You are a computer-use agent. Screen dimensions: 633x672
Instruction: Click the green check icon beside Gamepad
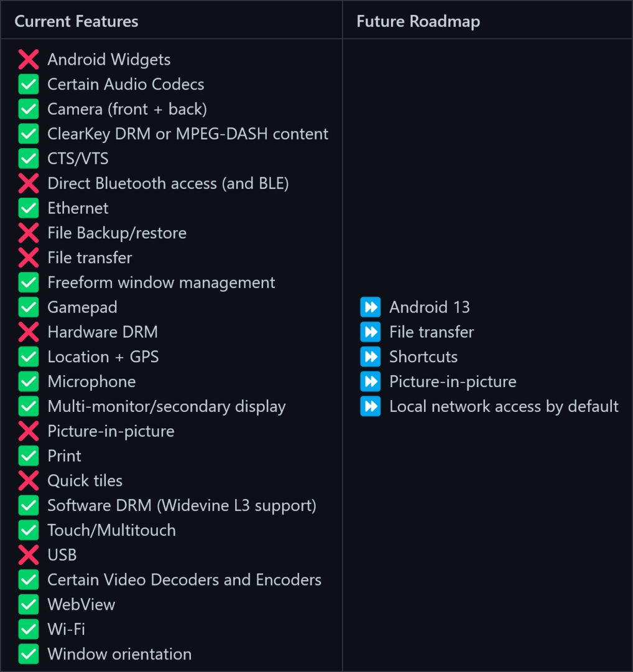(29, 307)
